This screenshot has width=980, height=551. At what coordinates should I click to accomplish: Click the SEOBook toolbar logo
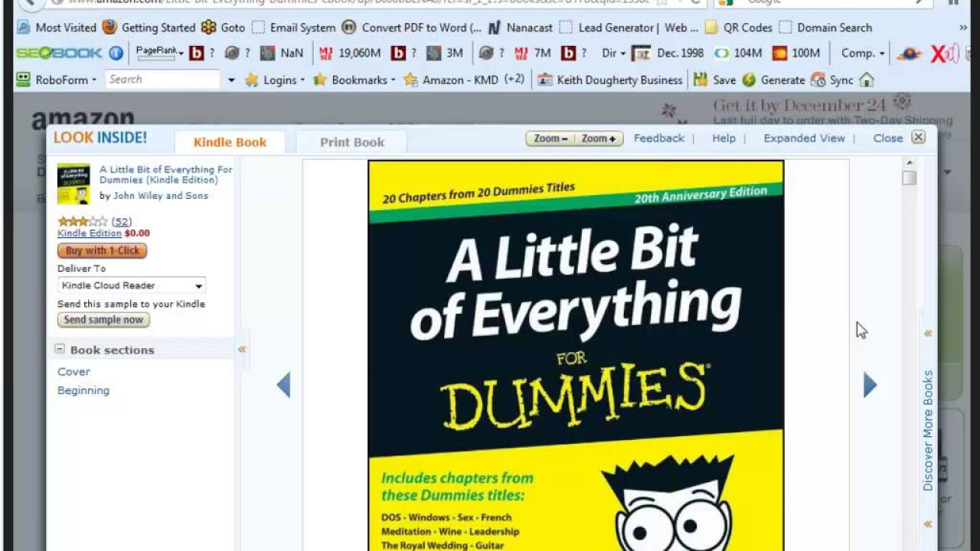[x=59, y=53]
